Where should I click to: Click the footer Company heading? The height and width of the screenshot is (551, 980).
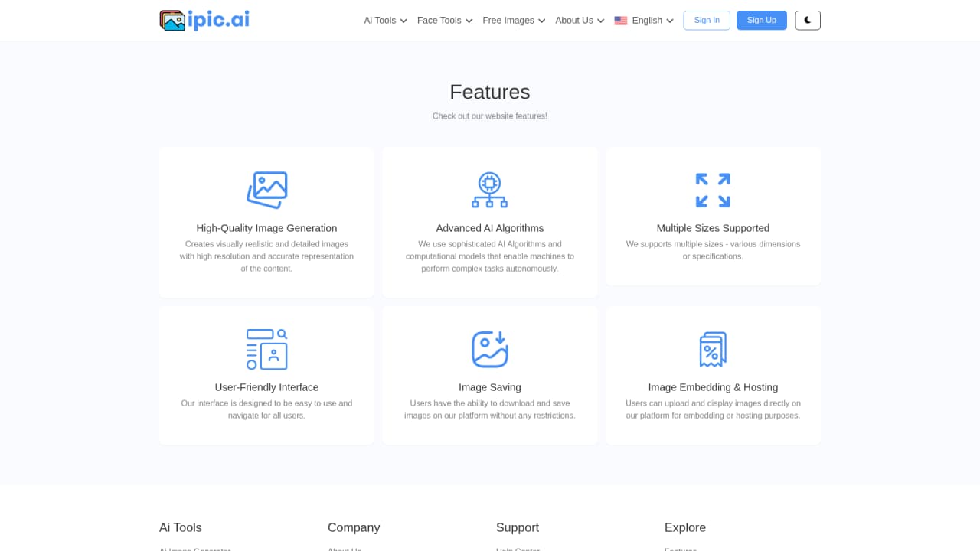(354, 527)
